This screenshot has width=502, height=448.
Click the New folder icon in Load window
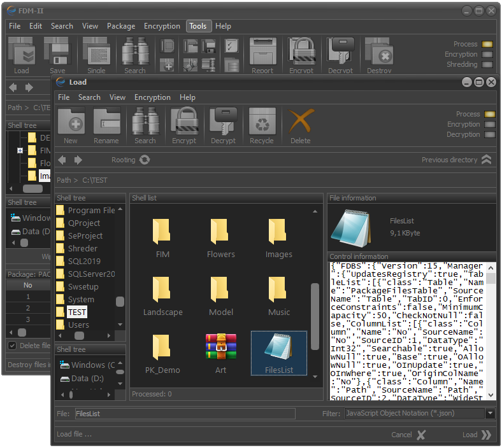pos(71,122)
